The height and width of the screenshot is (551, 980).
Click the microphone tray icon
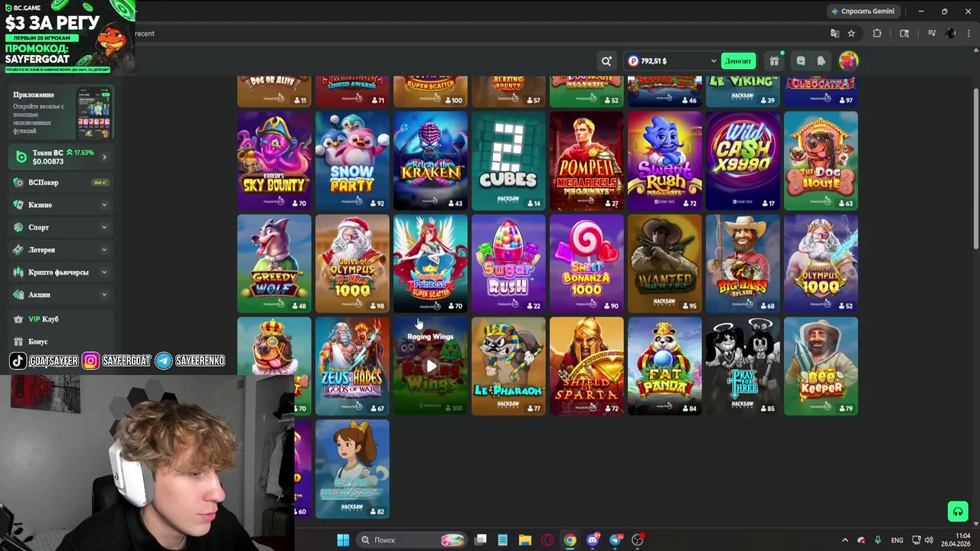[x=877, y=540]
